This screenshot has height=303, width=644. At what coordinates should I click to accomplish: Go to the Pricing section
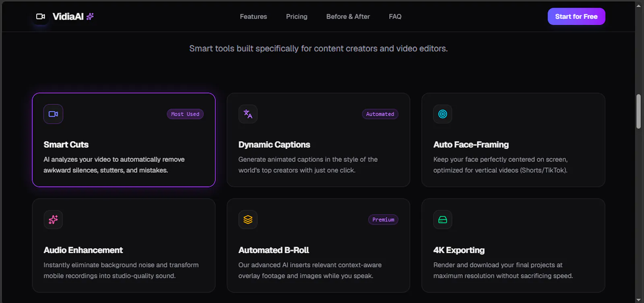[297, 16]
